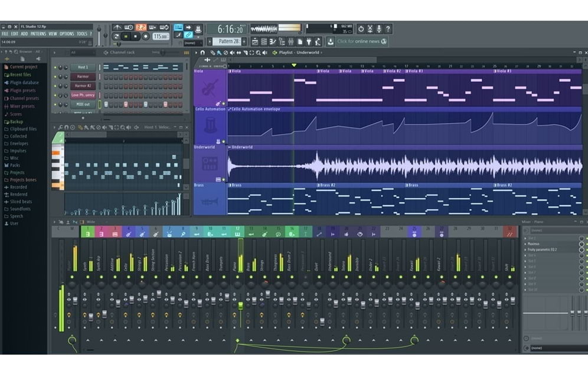Screen dimensions: 588x373
Task: Click the Record button in transport bar
Action: [145, 37]
